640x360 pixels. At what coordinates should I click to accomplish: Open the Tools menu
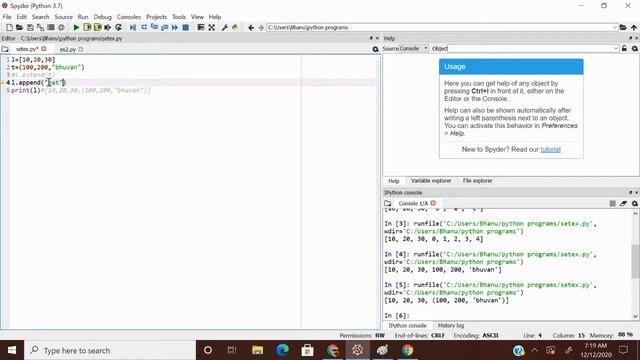pyautogui.click(x=179, y=17)
